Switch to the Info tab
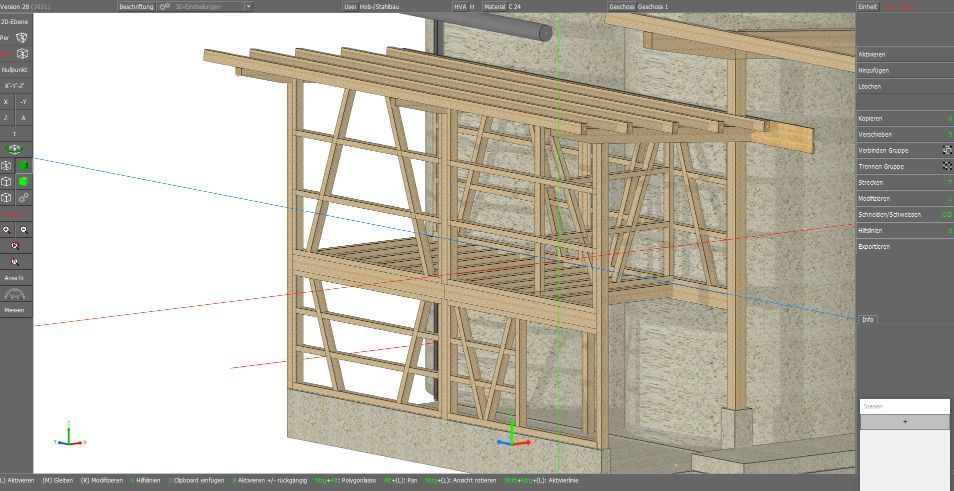Screen dimensions: 954x491 867,319
